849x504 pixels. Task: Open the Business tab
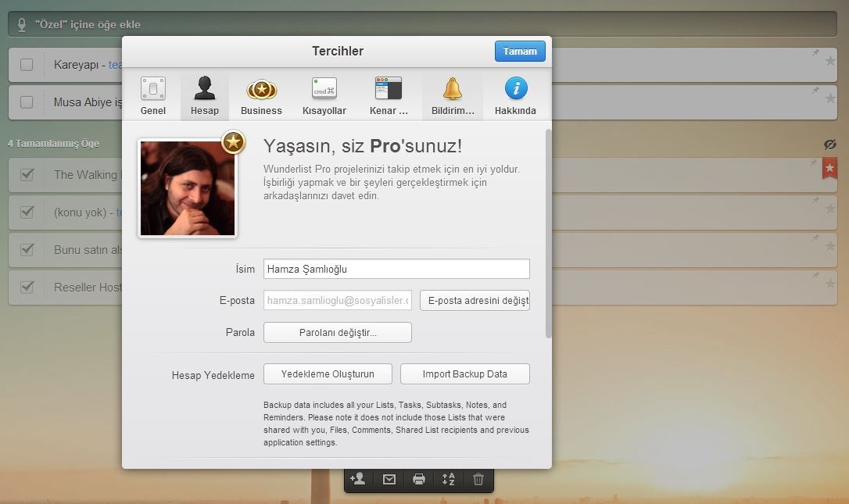pyautogui.click(x=262, y=96)
